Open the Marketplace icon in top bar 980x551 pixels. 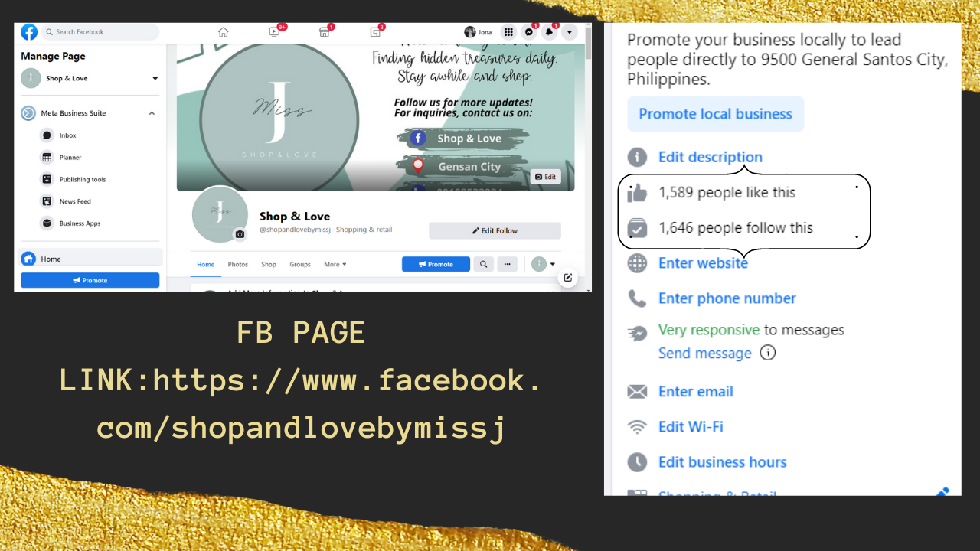325,32
